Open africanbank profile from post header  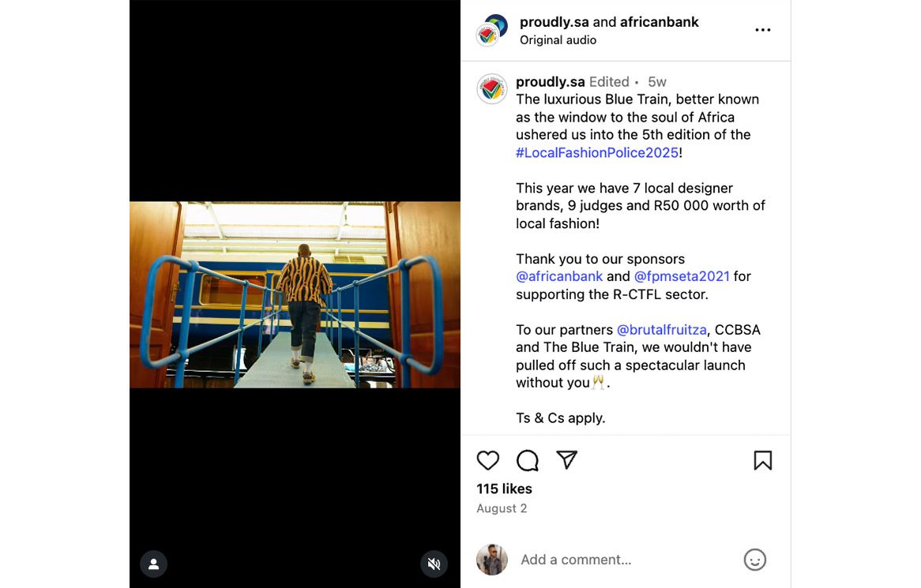point(659,22)
